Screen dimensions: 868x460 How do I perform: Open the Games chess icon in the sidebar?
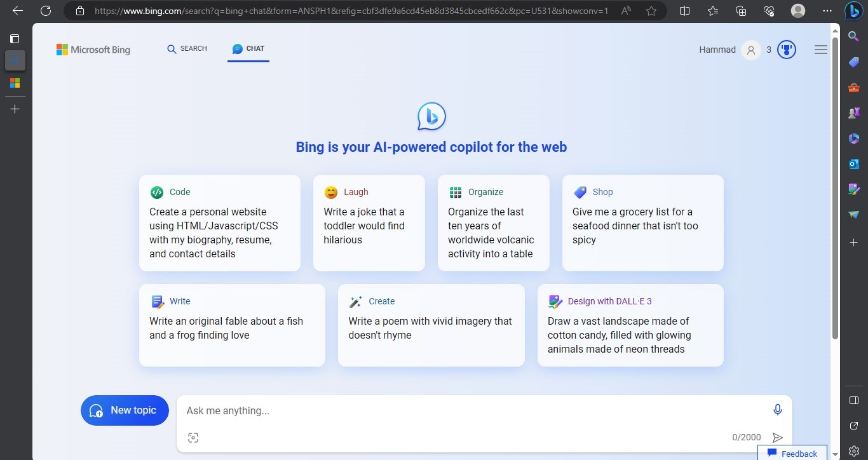point(854,113)
